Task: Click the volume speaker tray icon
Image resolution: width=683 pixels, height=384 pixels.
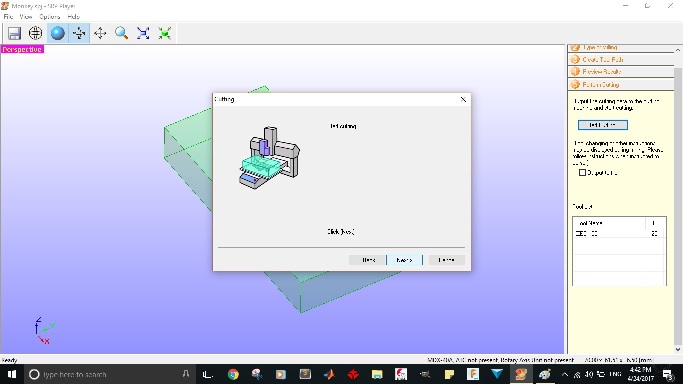Action: pos(589,374)
